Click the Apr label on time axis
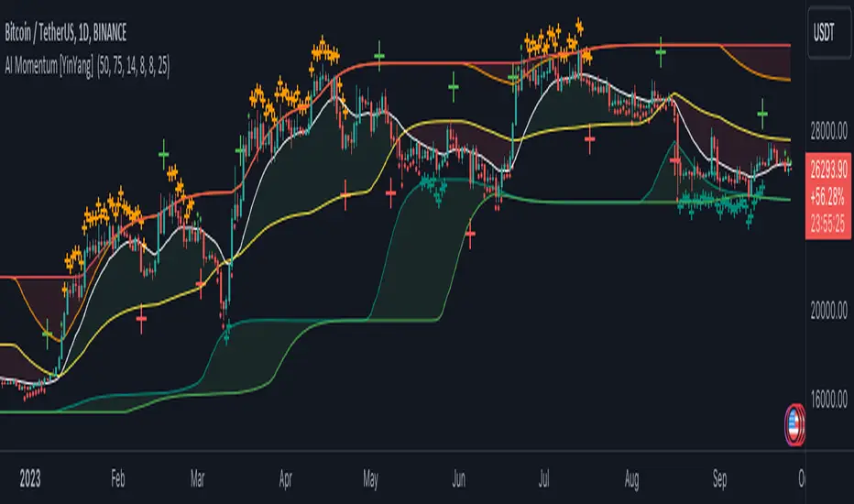854x504 pixels. pos(285,479)
